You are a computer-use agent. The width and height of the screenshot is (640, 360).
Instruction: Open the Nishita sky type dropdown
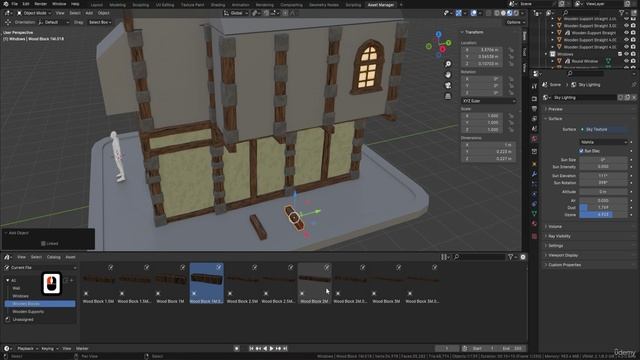coord(603,142)
